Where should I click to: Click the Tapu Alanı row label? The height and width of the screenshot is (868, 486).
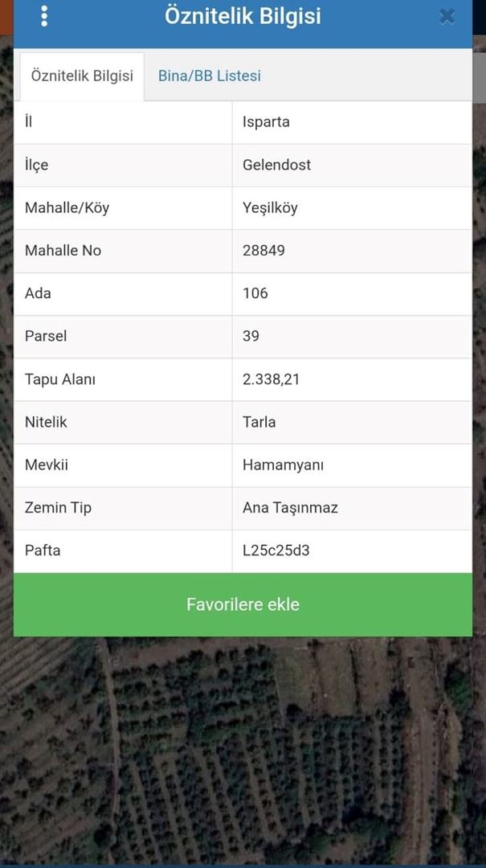(60, 379)
